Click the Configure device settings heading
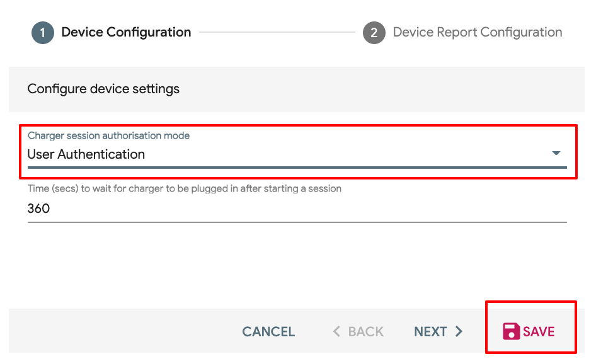The height and width of the screenshot is (364, 596). pyautogui.click(x=103, y=89)
